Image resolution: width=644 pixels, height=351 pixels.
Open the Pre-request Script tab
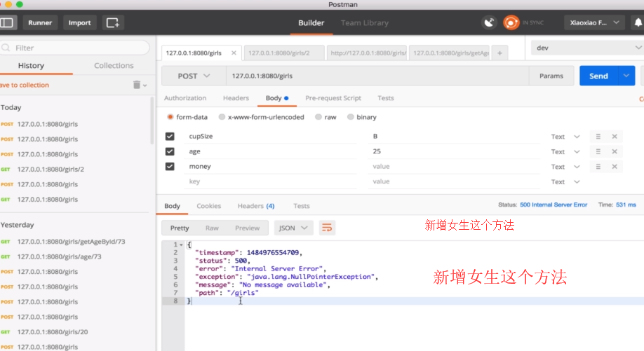[333, 98]
